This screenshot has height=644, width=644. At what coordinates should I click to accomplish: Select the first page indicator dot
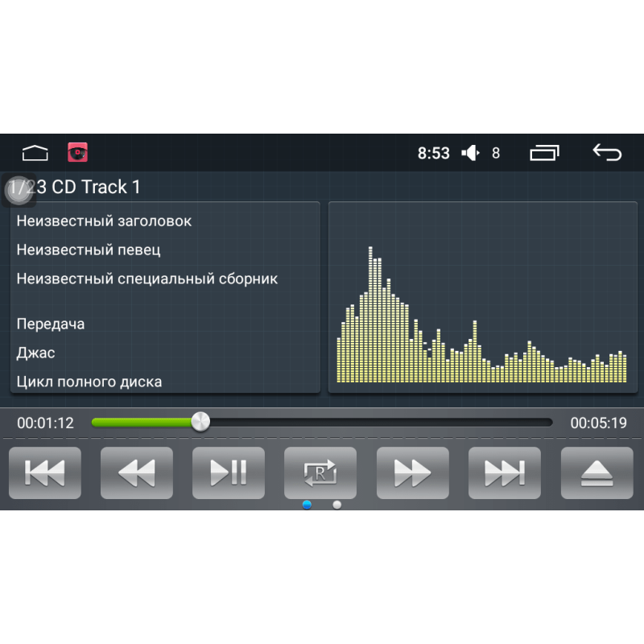307,505
